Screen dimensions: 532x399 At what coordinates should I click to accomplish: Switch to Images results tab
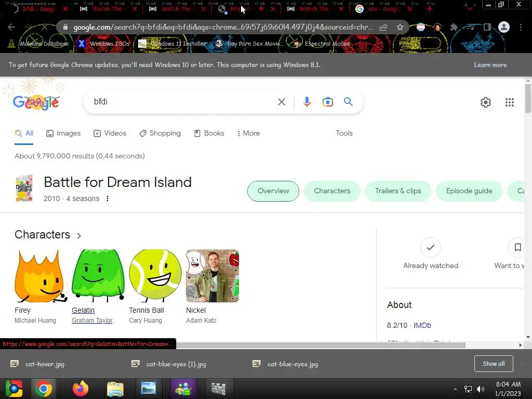click(63, 134)
